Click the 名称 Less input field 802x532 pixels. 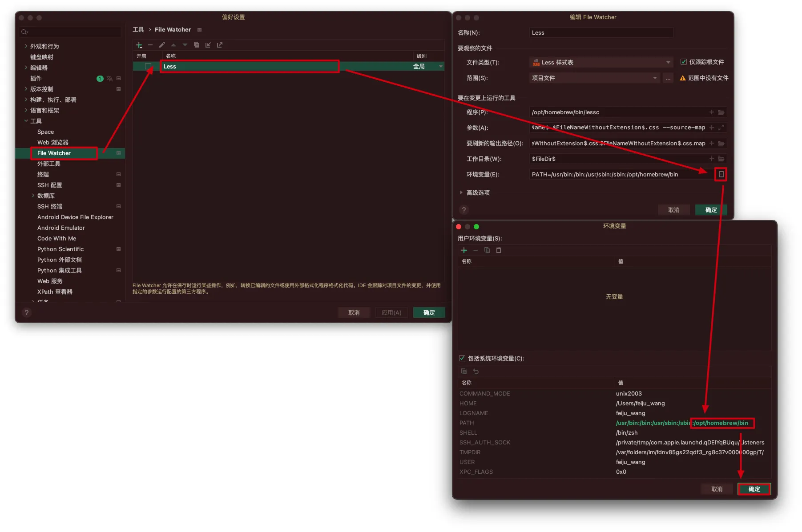click(x=601, y=32)
